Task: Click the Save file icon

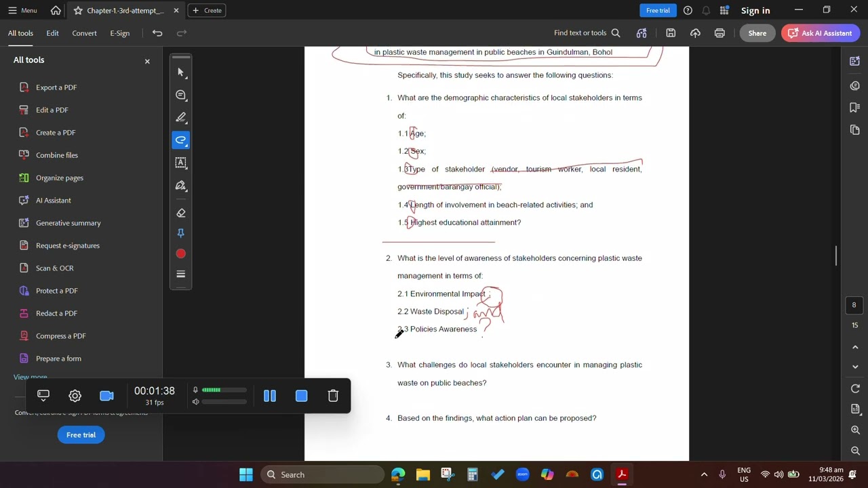Action: (671, 33)
